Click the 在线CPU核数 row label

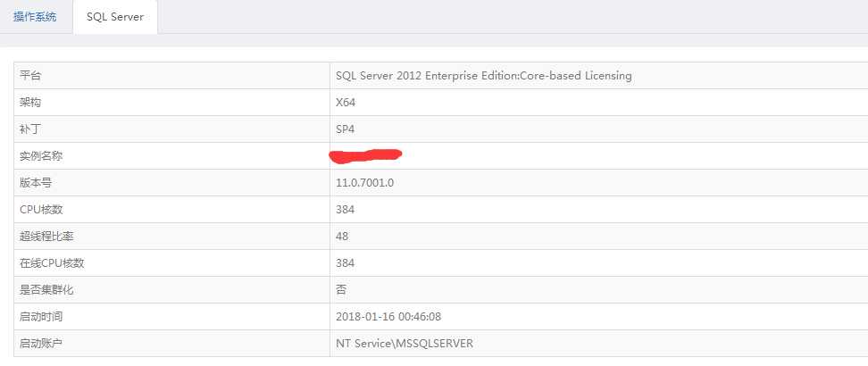(52, 263)
